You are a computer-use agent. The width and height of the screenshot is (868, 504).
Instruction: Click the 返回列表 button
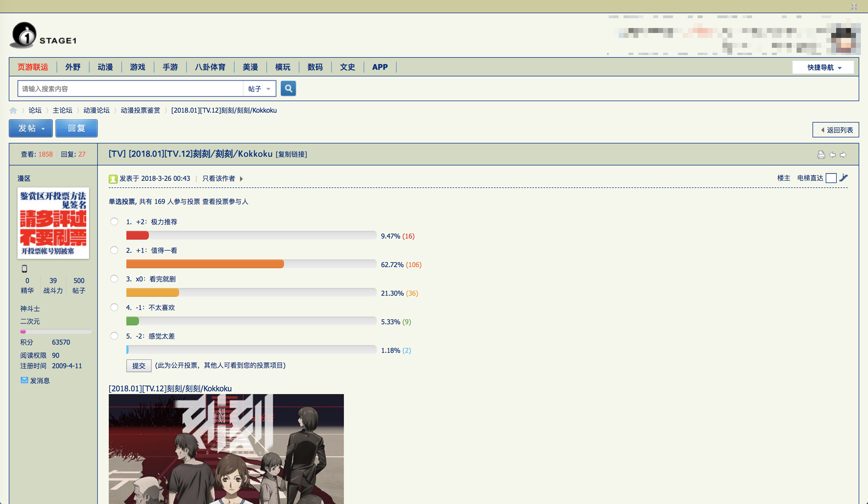point(836,130)
